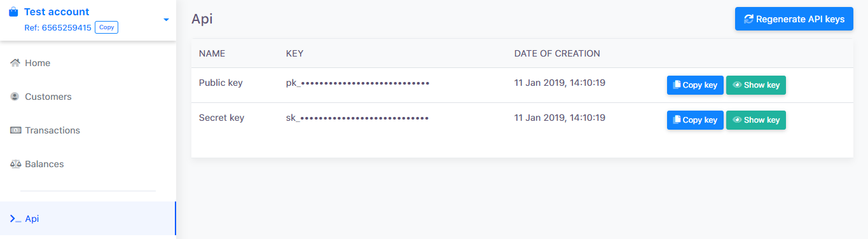
Task: Click the Balances scale icon
Action: click(x=15, y=164)
